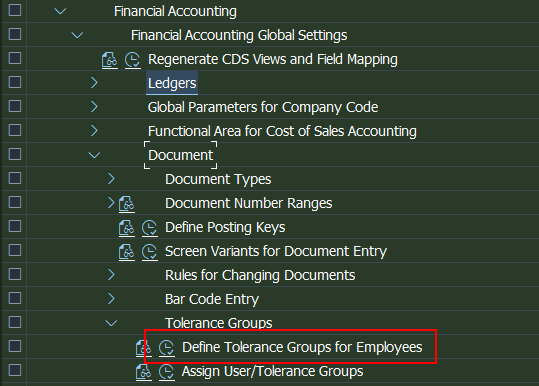Tick checkbox for Screen Variants for Document Entry
539x386 pixels.
click(15, 250)
